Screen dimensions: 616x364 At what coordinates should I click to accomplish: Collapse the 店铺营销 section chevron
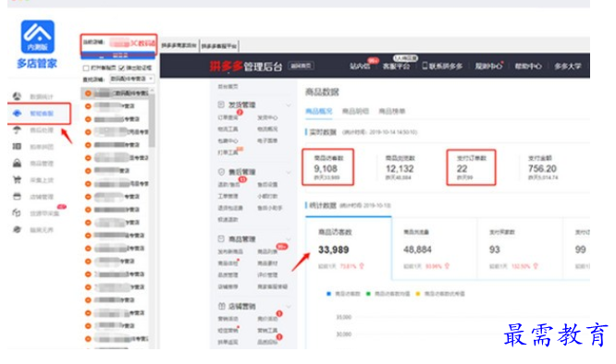pyautogui.click(x=289, y=307)
